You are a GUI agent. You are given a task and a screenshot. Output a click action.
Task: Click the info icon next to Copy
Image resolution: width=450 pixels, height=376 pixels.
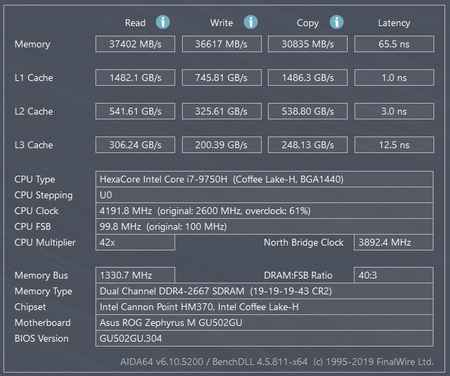336,22
